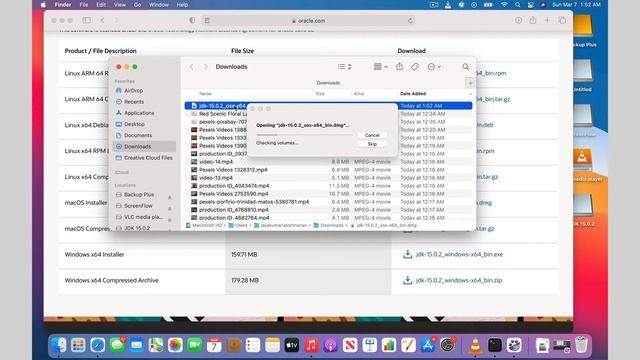Open the File menu
Viewport: 640px width, 360px height.
(x=84, y=5)
